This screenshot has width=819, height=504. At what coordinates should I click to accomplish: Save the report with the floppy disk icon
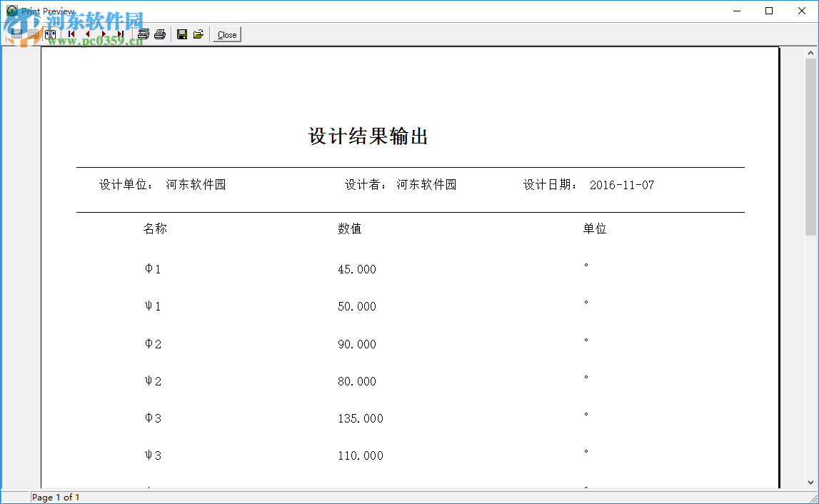tap(181, 34)
